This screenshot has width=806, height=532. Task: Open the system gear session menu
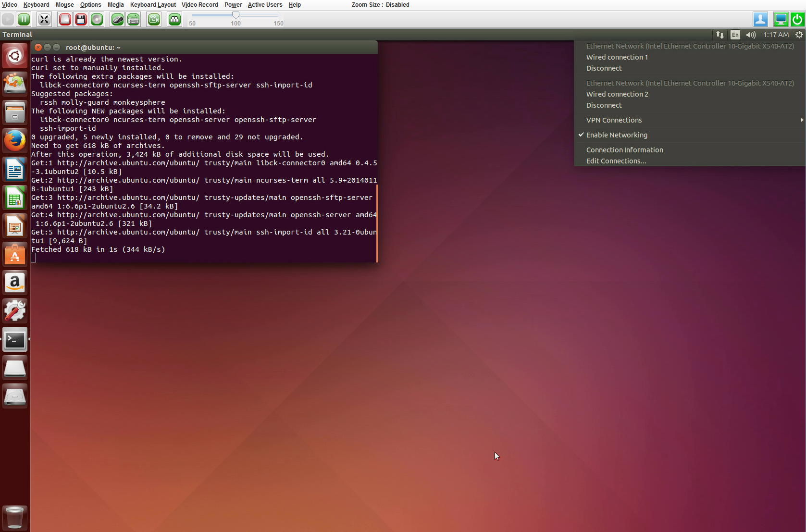(799, 35)
